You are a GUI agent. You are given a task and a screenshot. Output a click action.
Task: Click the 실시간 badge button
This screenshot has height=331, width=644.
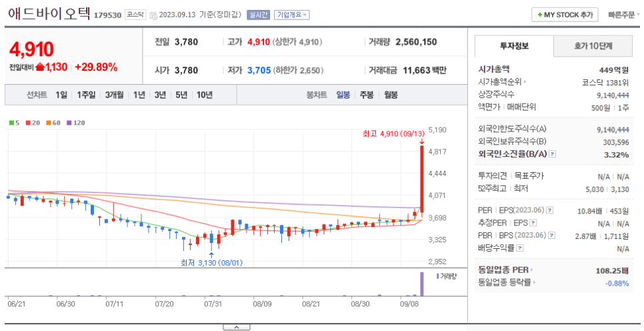258,15
